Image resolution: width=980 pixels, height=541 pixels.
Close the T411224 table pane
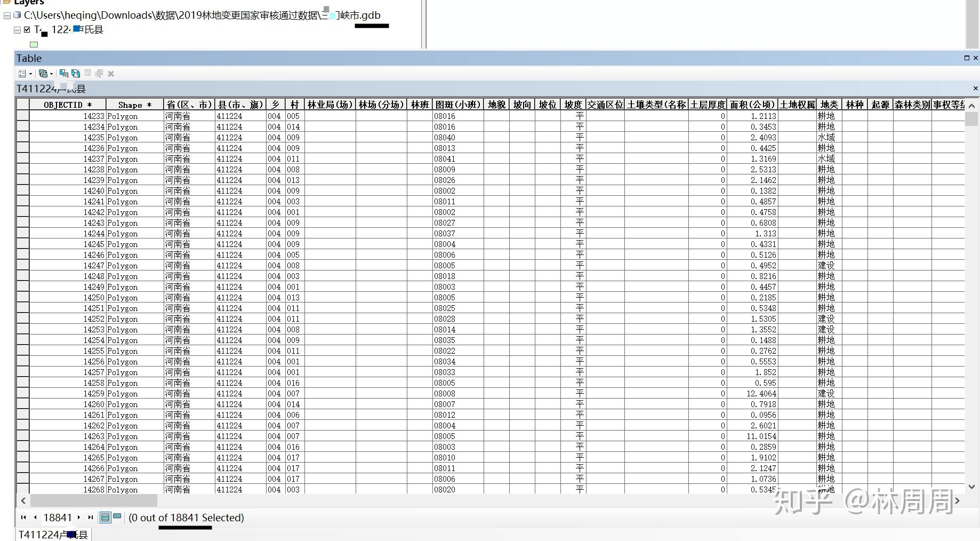click(975, 88)
